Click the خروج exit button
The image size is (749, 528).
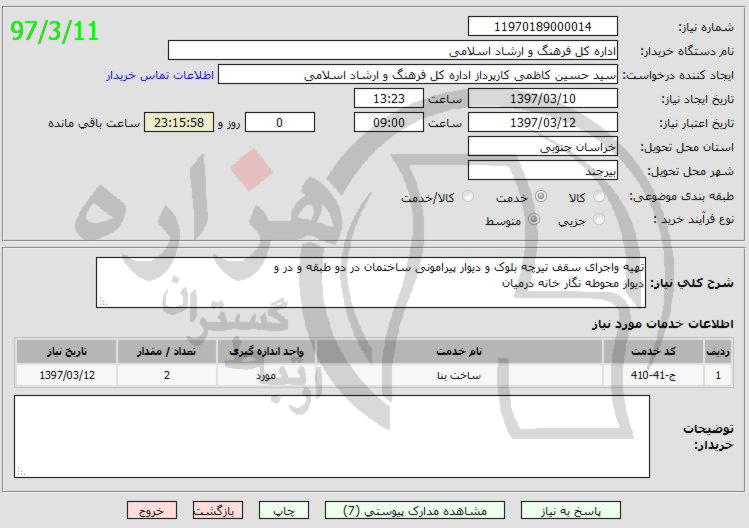point(152,510)
